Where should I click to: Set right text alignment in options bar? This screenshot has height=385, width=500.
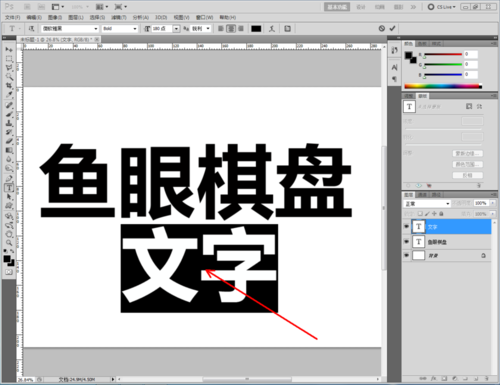pyautogui.click(x=241, y=29)
